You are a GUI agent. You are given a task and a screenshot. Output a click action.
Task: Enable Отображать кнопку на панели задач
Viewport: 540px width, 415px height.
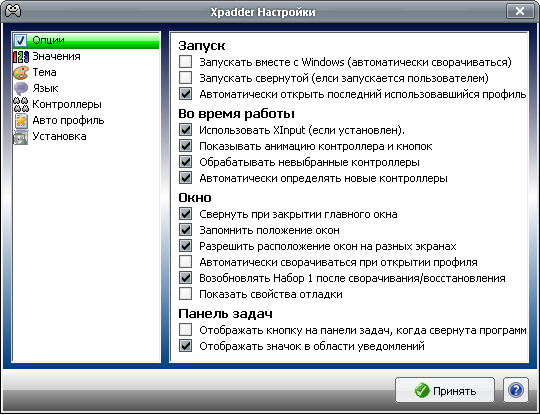[x=186, y=330]
